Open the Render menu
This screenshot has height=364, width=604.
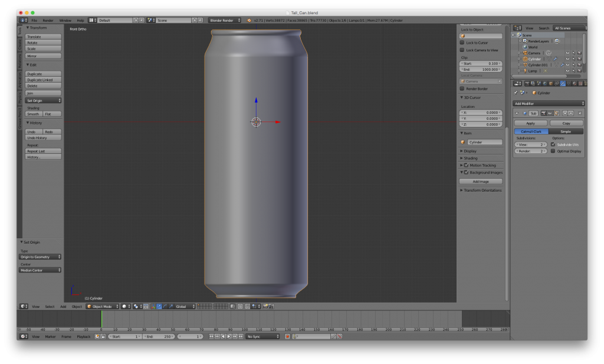click(48, 20)
